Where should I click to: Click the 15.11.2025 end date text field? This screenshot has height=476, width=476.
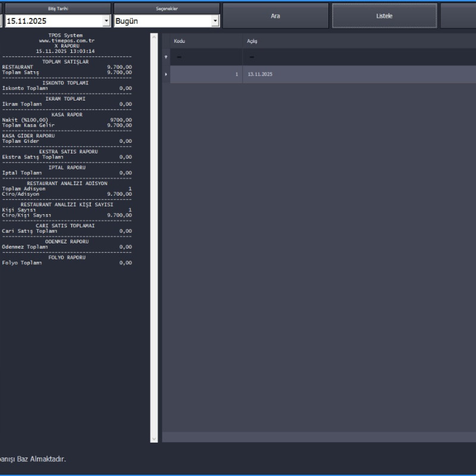coord(54,21)
